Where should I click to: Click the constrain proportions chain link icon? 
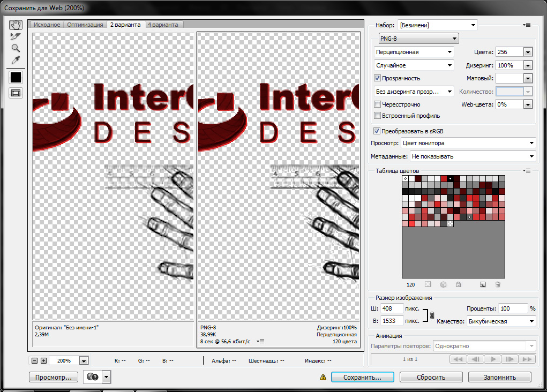coord(432,315)
